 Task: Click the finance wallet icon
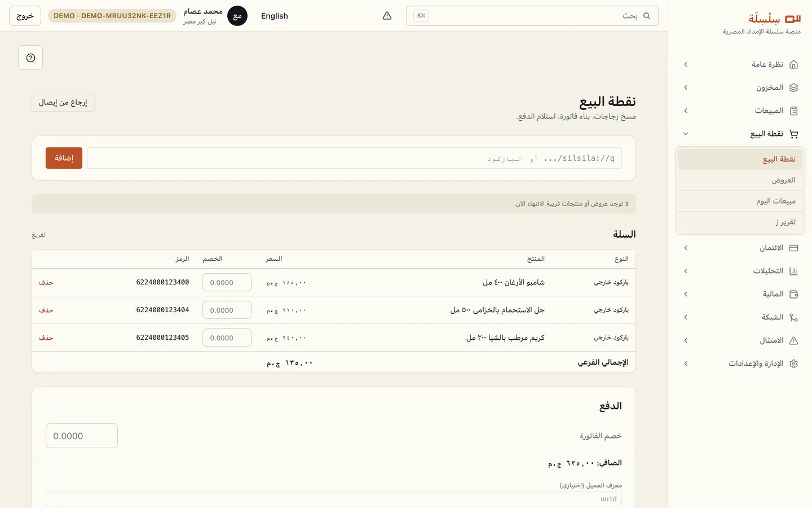794,294
